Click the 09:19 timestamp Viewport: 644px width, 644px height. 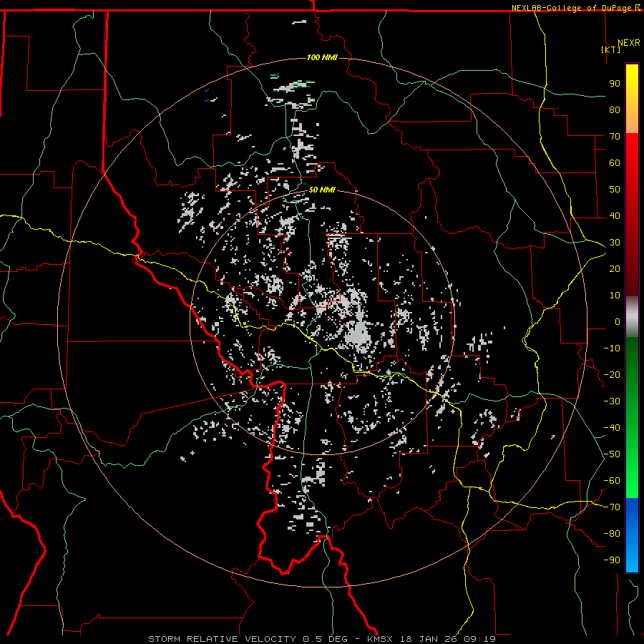(x=479, y=639)
